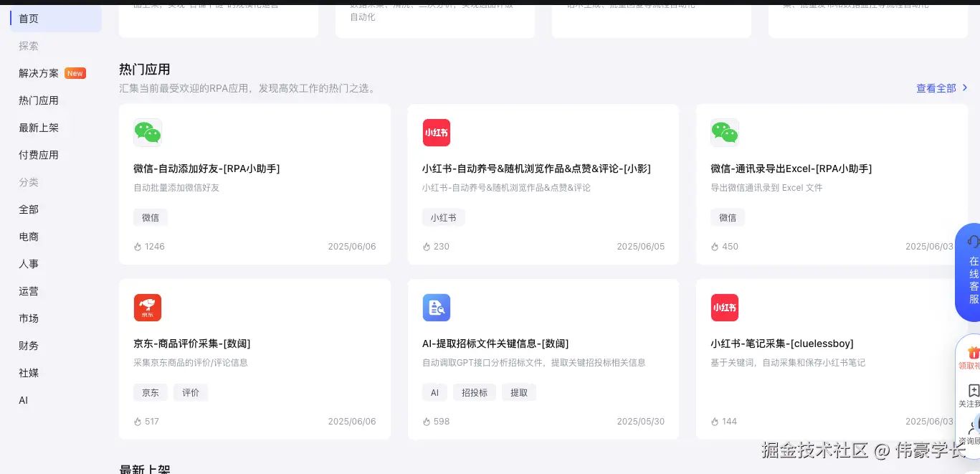Open 付费应用 in the sidebar
Viewport: 980px width, 474px height.
pyautogui.click(x=39, y=155)
